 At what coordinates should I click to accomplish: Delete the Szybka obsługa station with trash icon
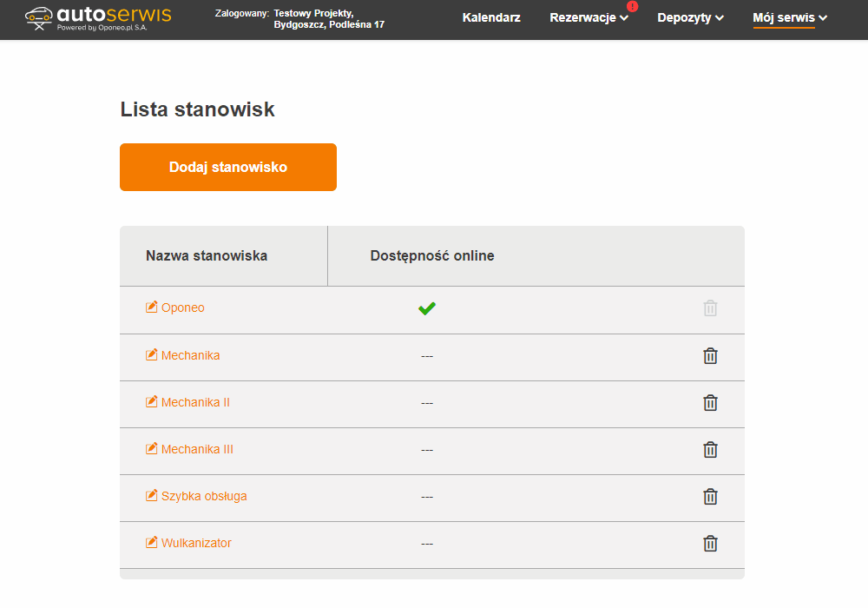click(710, 497)
